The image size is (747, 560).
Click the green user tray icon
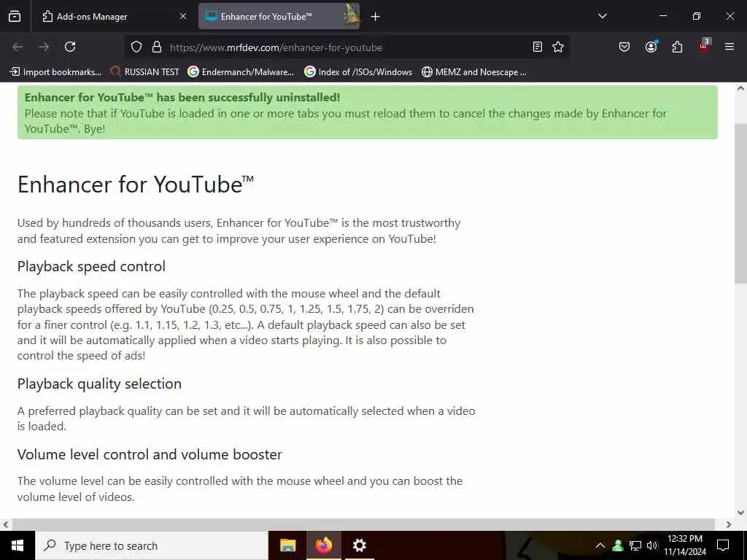[x=618, y=545]
